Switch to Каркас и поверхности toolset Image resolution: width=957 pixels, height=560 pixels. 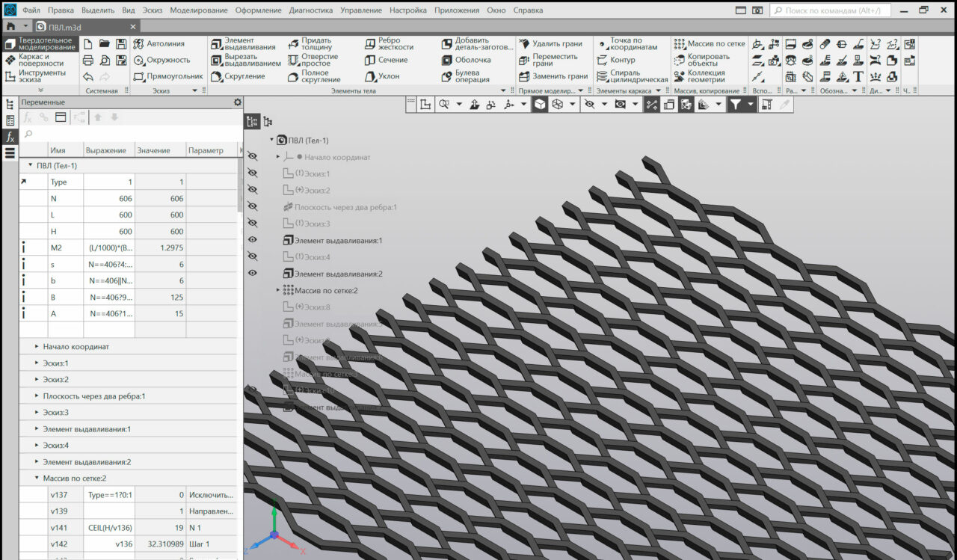(x=40, y=60)
